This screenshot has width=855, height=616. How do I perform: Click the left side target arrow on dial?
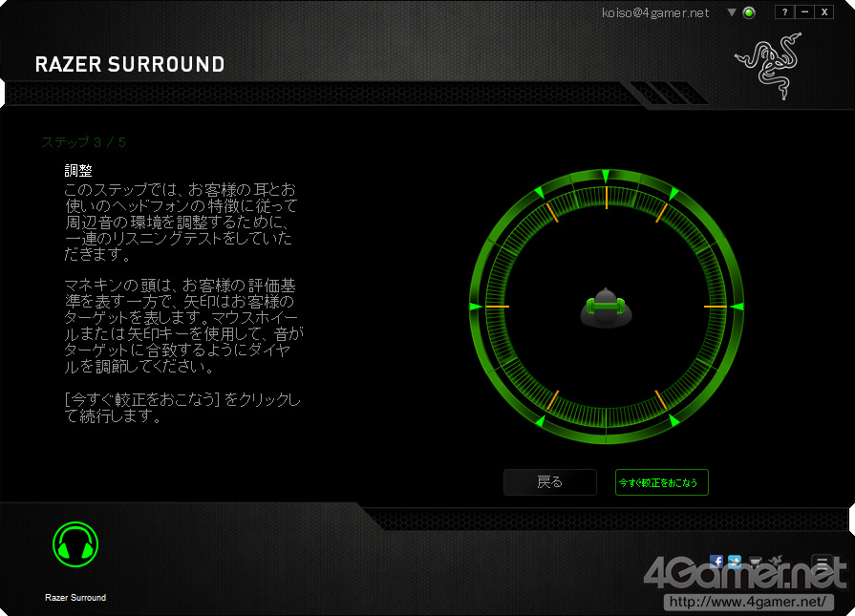coord(476,307)
